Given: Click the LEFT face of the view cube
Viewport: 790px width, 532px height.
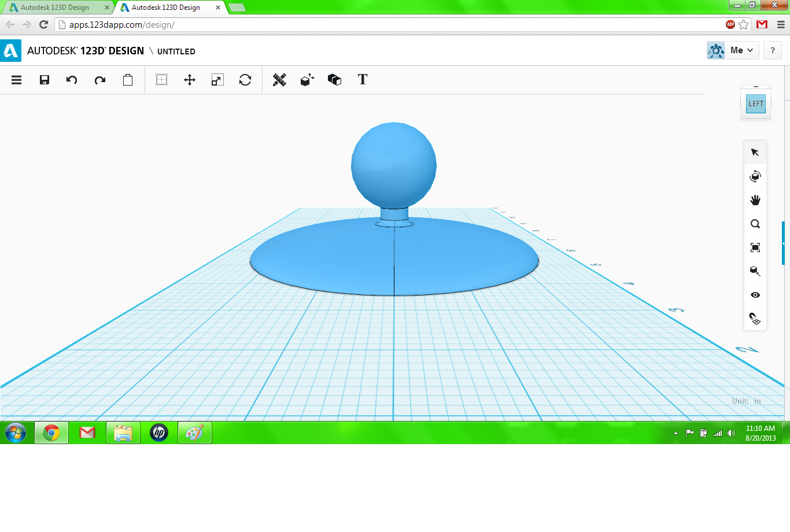Looking at the screenshot, I should (x=756, y=104).
